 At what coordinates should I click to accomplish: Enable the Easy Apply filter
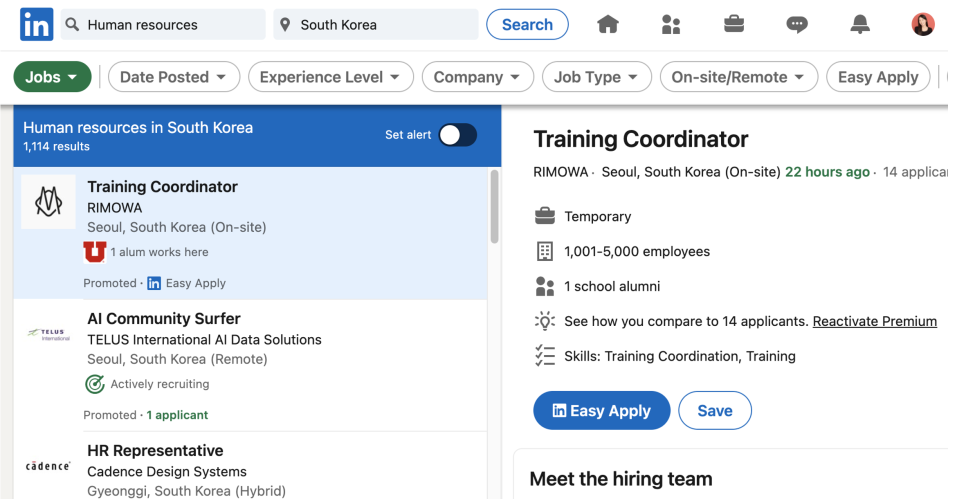[x=878, y=77]
